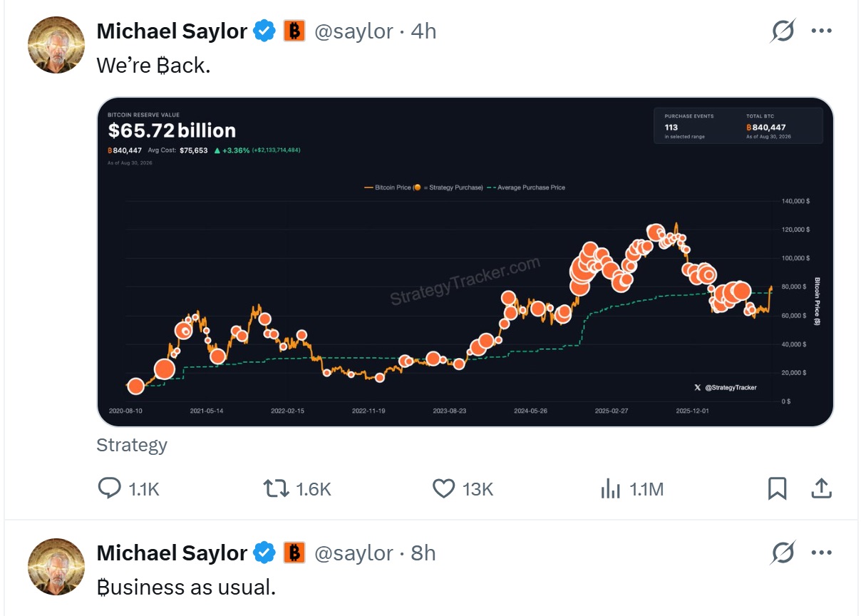The image size is (861, 616).
Task: Click the Michael Saylor name on the second post
Action: point(172,553)
